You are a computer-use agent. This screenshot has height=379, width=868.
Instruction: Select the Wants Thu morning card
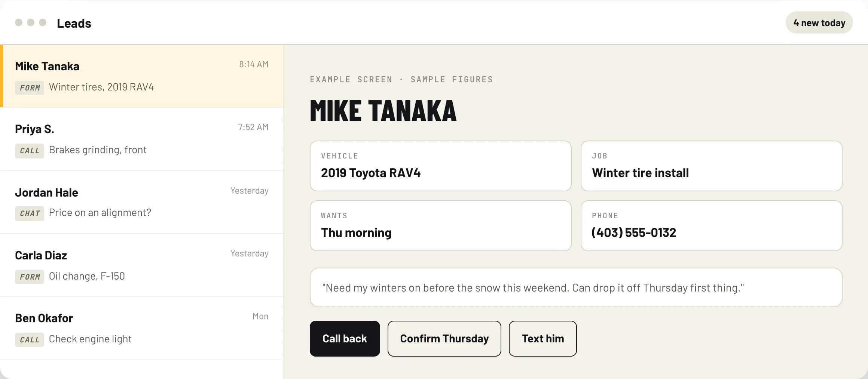click(440, 226)
